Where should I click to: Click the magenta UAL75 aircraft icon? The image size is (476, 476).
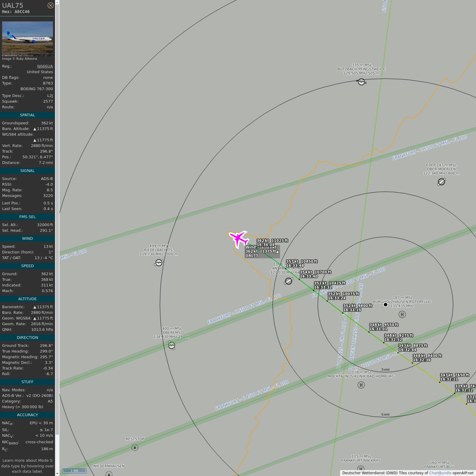tap(238, 238)
